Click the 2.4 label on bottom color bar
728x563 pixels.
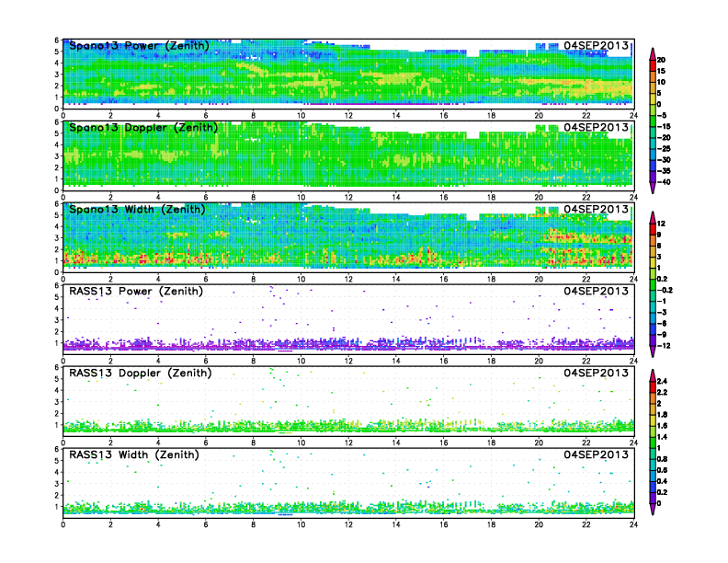(x=662, y=381)
